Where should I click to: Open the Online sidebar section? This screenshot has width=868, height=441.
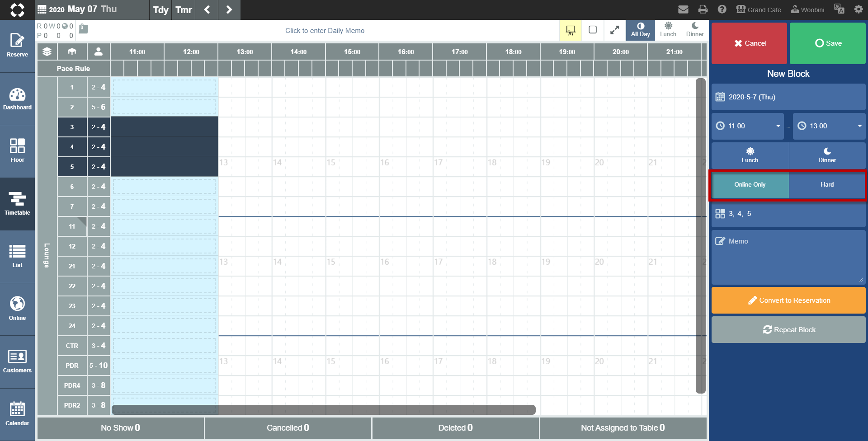[x=17, y=309]
